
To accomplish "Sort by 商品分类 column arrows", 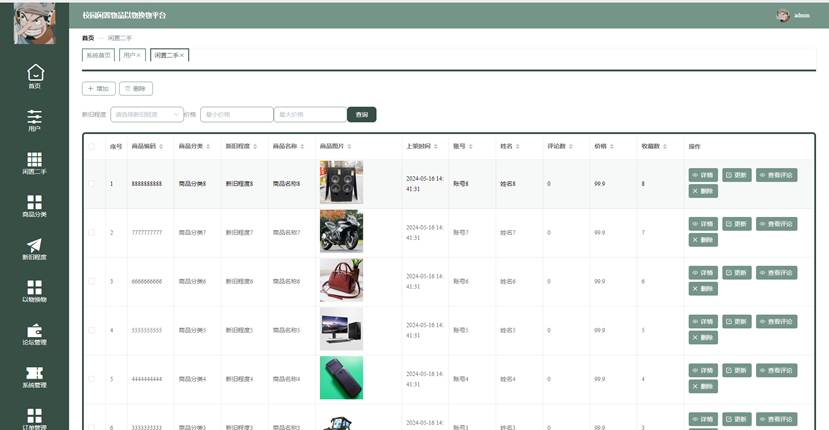I will (208, 147).
